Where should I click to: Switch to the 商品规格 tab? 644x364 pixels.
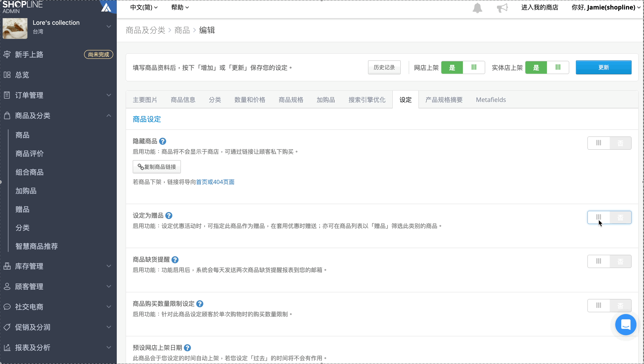291,100
